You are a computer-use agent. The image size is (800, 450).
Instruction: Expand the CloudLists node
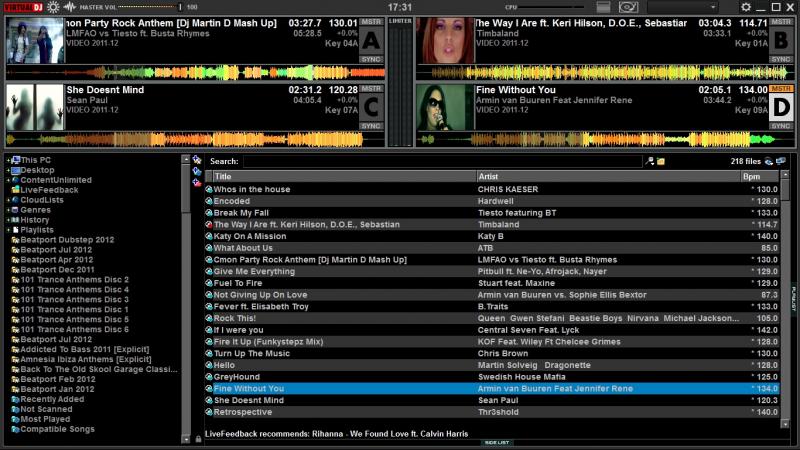pyautogui.click(x=8, y=200)
